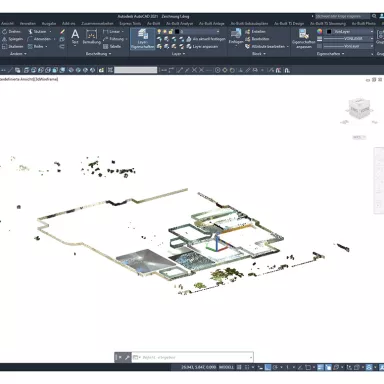Toggle snap mode in status bar
Viewport: 384px width, 384px height.
[x=247, y=367]
